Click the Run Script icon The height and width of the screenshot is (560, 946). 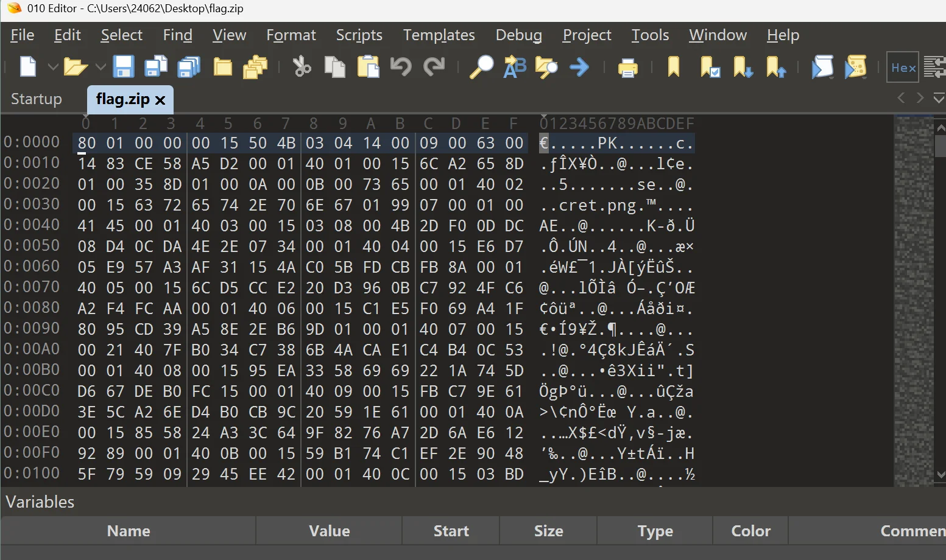pyautogui.click(x=822, y=66)
